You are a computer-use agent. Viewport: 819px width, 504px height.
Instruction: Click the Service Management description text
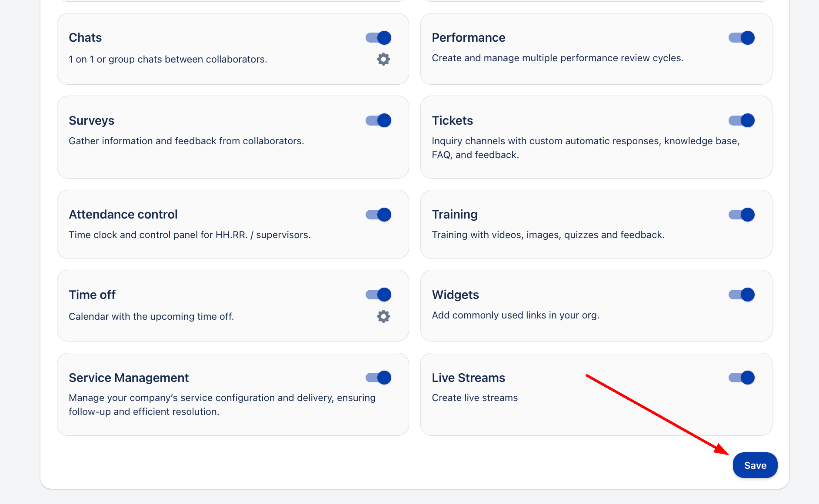coord(222,405)
